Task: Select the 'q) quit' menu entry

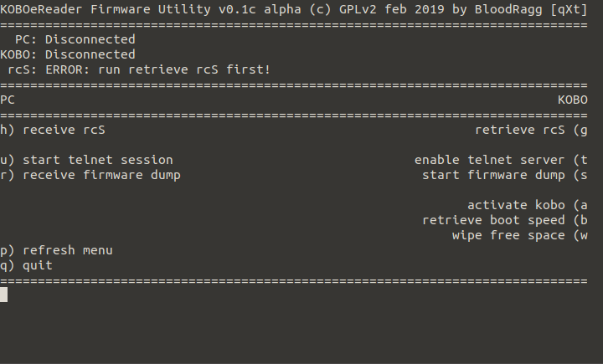Action: (26, 265)
